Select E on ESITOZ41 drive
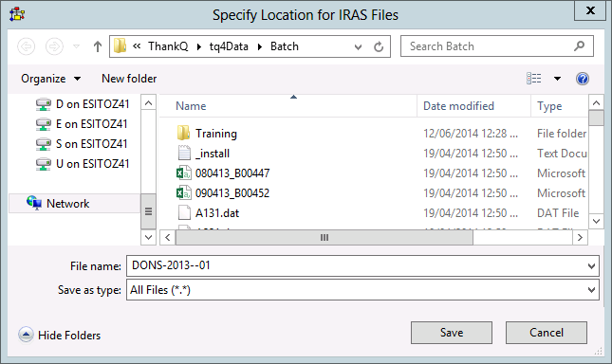The image size is (612, 364). point(82,124)
